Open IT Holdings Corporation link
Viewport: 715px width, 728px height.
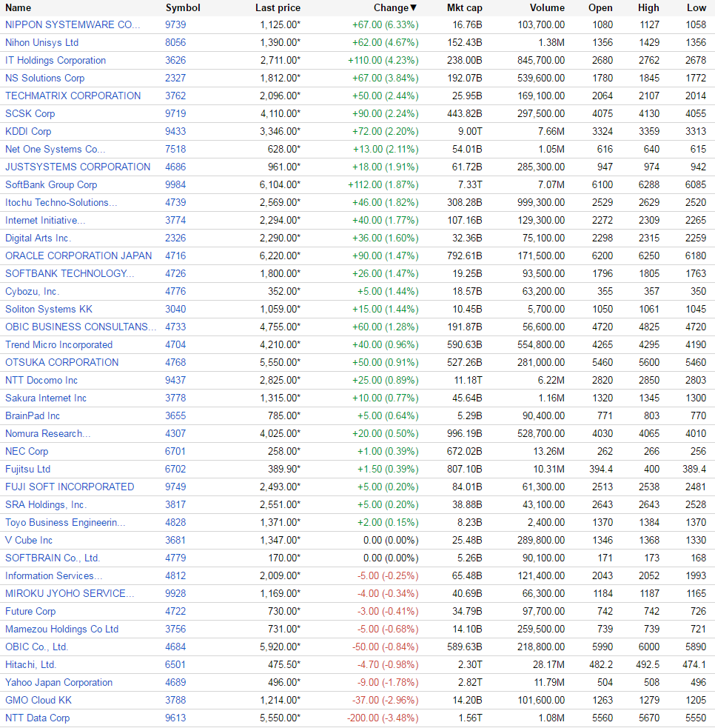56,60
